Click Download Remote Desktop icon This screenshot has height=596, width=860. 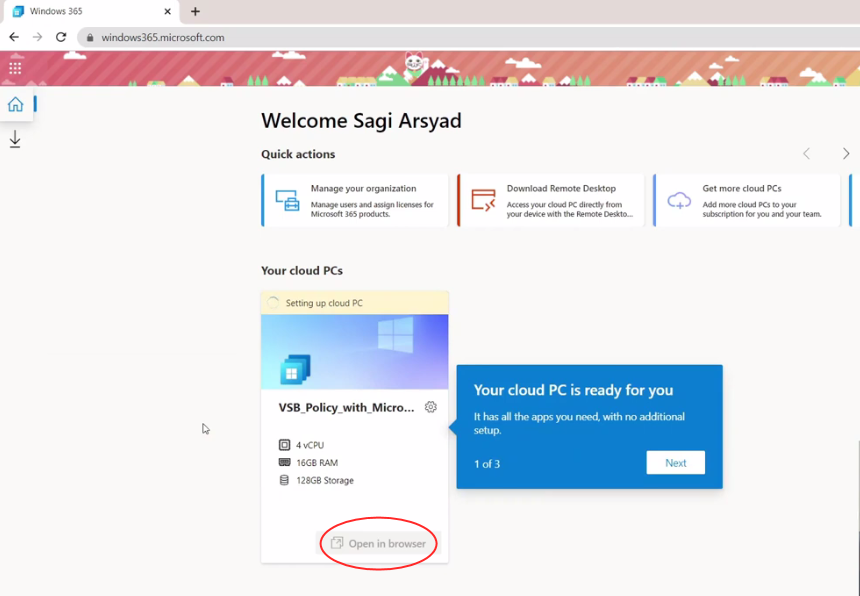(x=483, y=200)
